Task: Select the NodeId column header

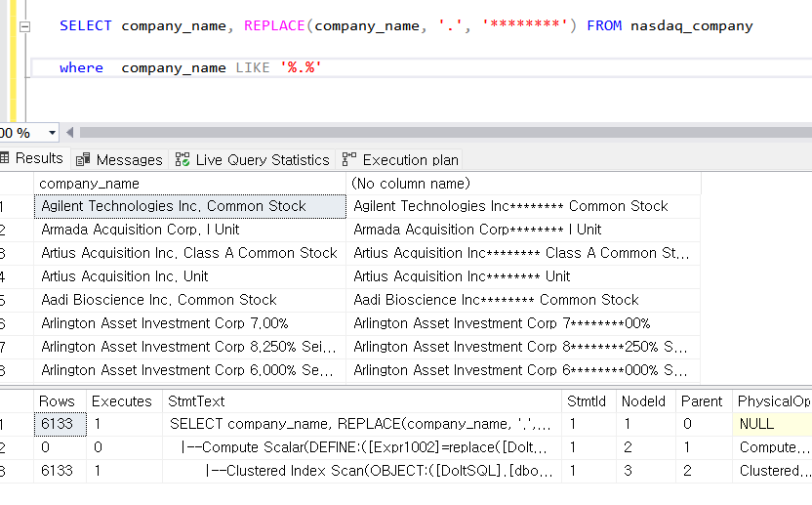Action: (x=646, y=401)
